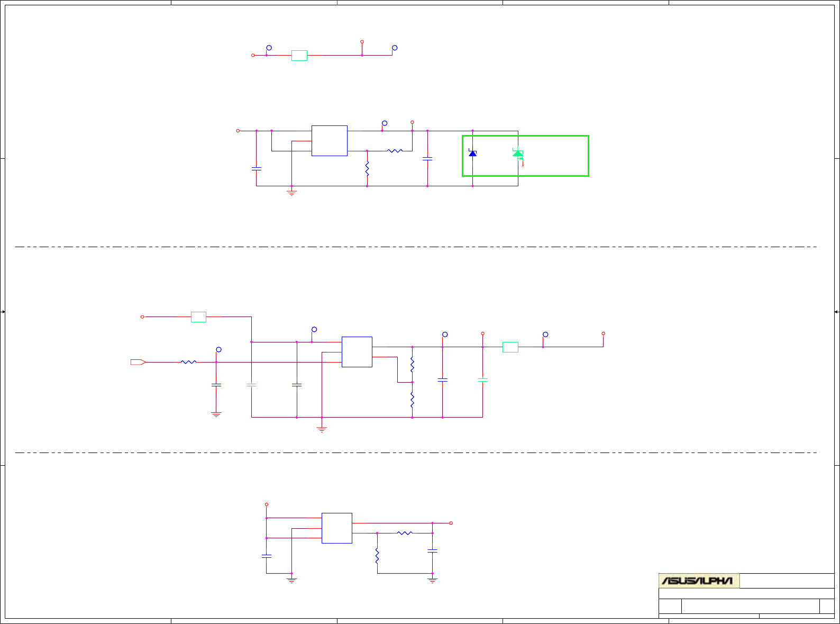Select the green zener diode symbol
840x624 pixels.
(x=518, y=153)
